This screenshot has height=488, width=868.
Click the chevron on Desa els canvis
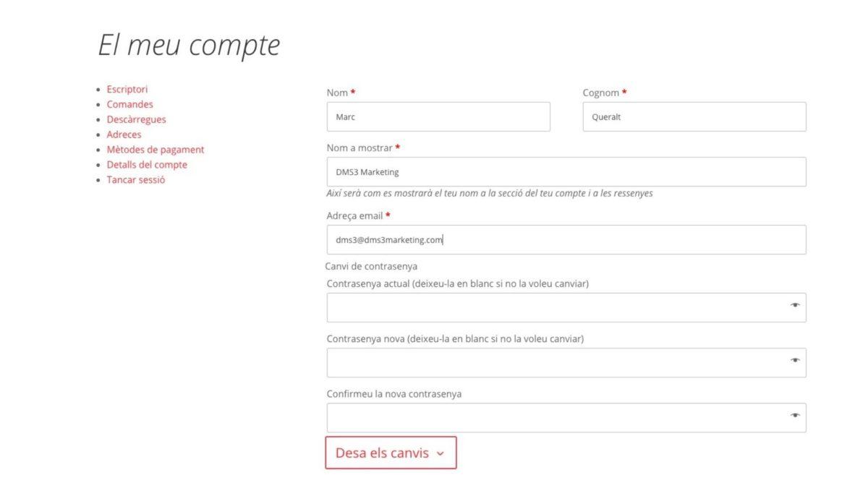point(441,454)
